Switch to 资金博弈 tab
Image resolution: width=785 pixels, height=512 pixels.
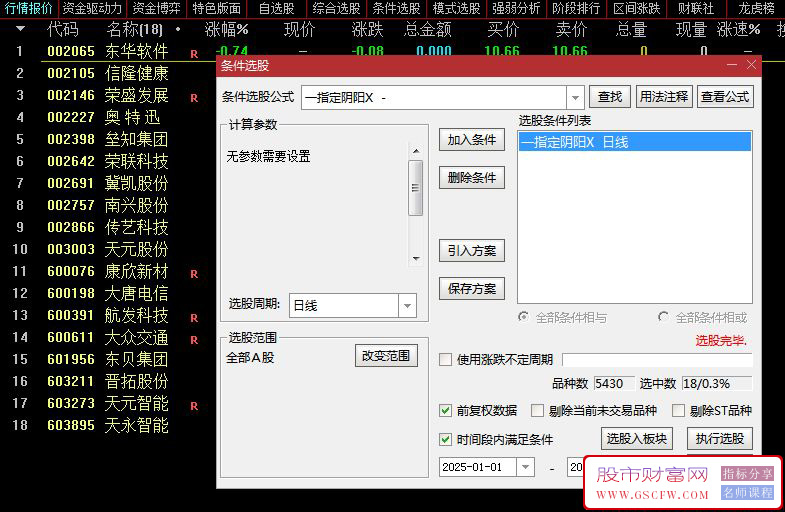pyautogui.click(x=156, y=9)
